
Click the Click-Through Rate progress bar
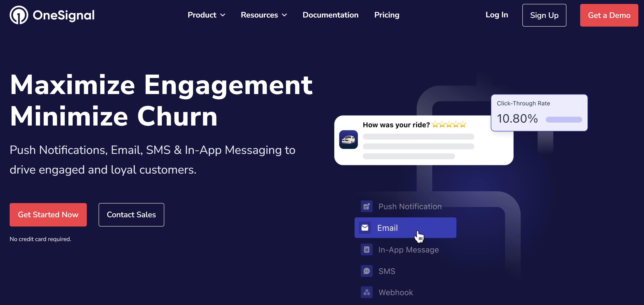(564, 119)
